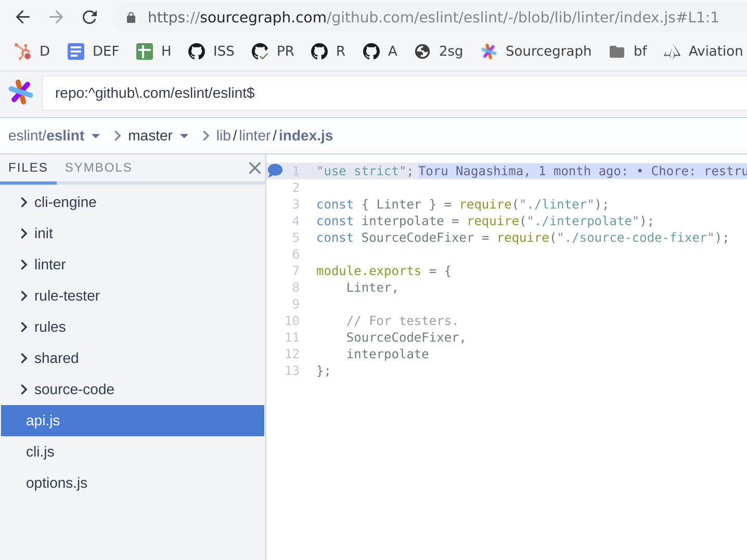Open the D bookmark with git icon
The height and width of the screenshot is (560, 747).
pos(32,51)
